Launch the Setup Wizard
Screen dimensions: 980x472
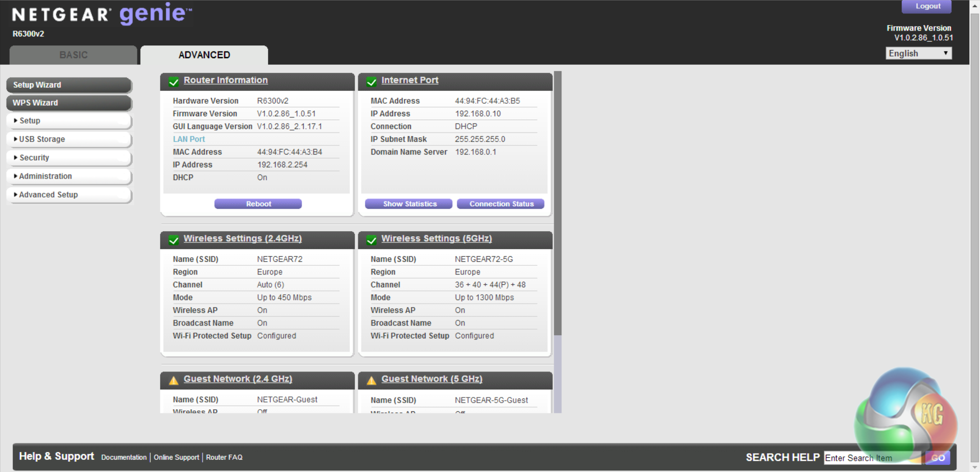69,85
